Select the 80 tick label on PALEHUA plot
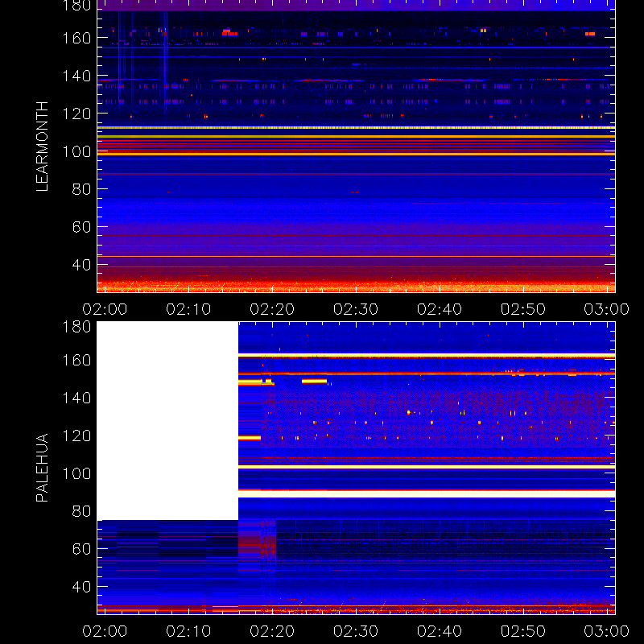 pos(81,511)
